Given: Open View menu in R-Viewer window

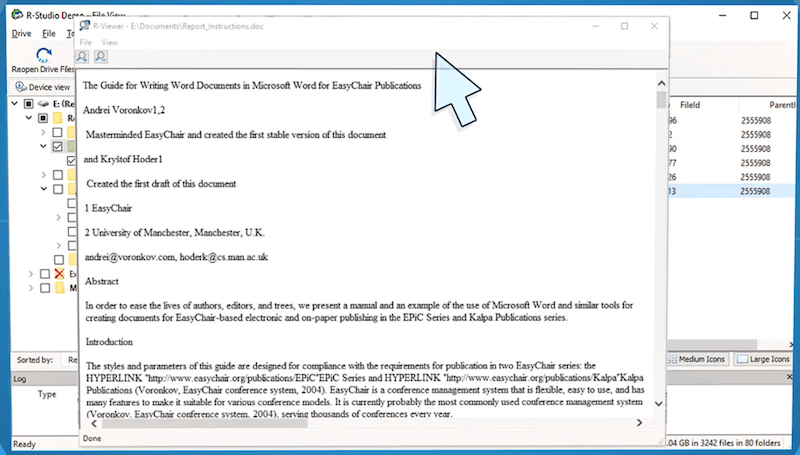Looking at the screenshot, I should (109, 43).
